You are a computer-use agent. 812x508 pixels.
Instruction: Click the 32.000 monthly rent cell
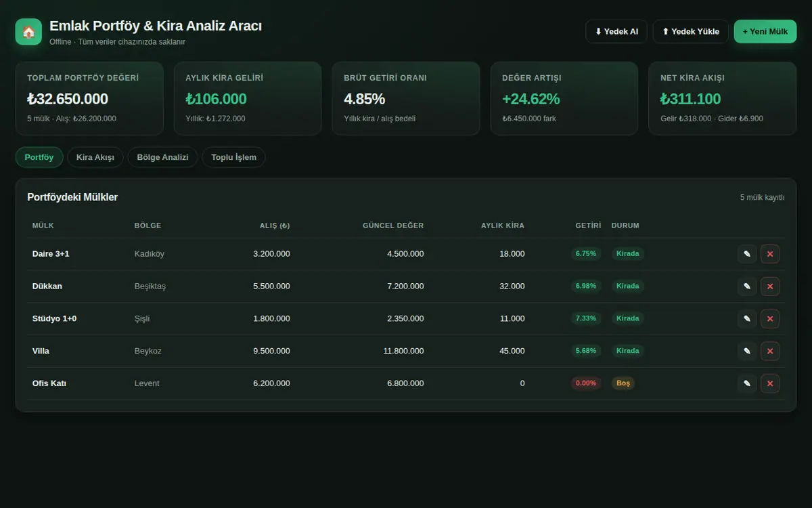click(512, 287)
